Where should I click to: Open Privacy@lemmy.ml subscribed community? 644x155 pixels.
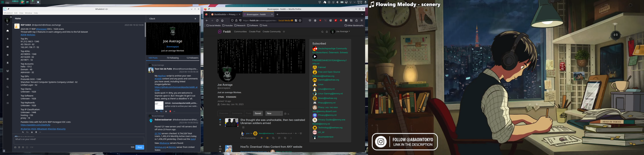pos(327,115)
